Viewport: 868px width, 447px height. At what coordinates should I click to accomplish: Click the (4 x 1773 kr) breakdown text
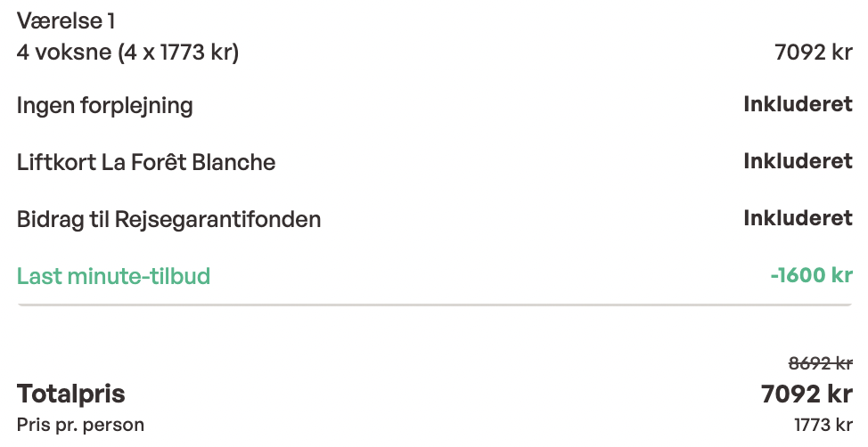tap(178, 53)
